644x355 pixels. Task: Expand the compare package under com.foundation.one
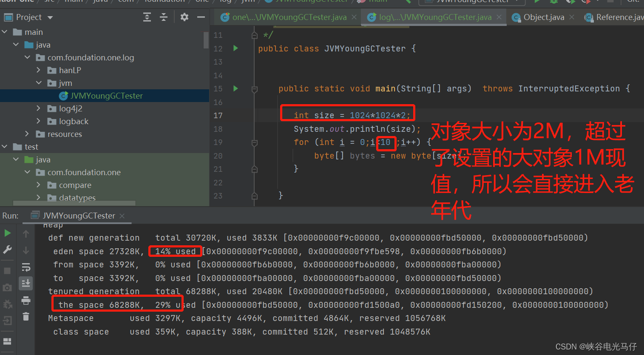pos(38,185)
